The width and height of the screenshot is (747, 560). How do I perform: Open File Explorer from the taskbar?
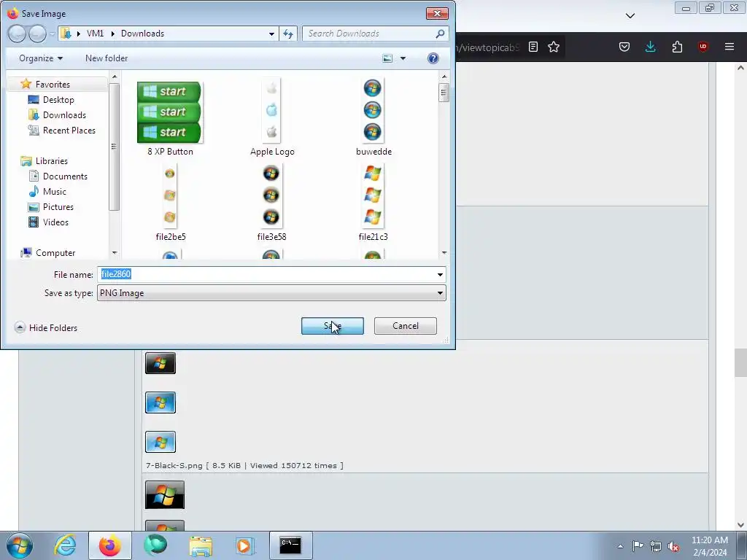click(201, 545)
